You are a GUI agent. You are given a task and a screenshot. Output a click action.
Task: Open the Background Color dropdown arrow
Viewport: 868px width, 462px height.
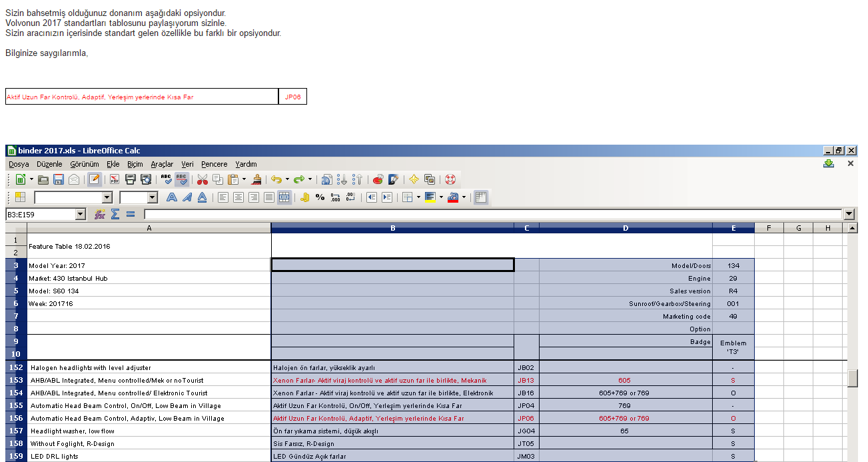441,197
